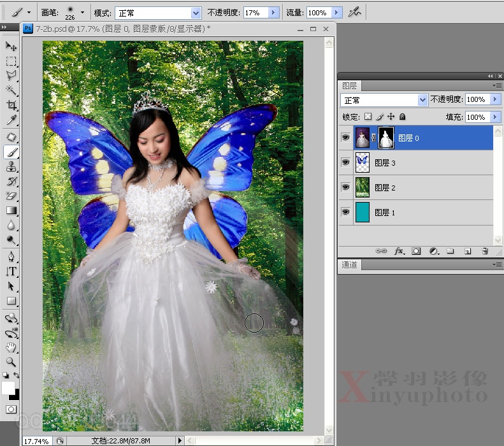Enable airbrush mode in options bar
Viewport: 504px width, 446px height.
pos(355,13)
